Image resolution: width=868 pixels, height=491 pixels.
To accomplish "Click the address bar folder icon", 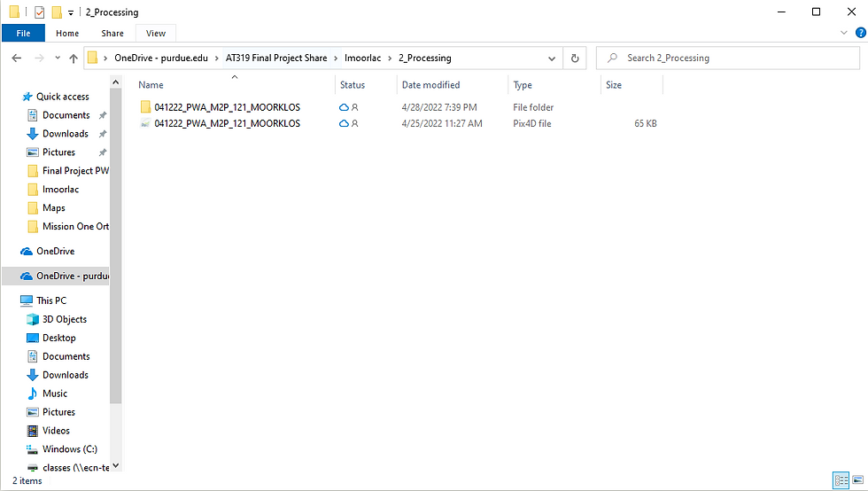I will pyautogui.click(x=92, y=58).
